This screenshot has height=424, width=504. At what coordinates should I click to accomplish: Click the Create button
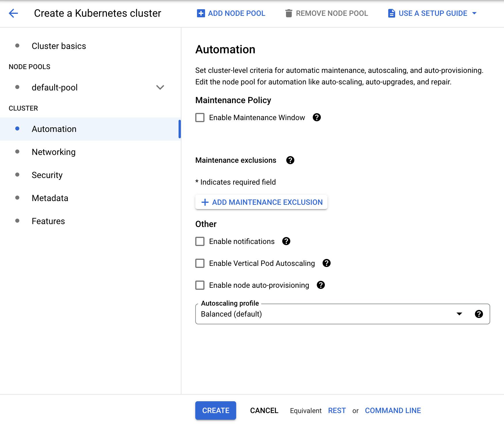(x=215, y=410)
